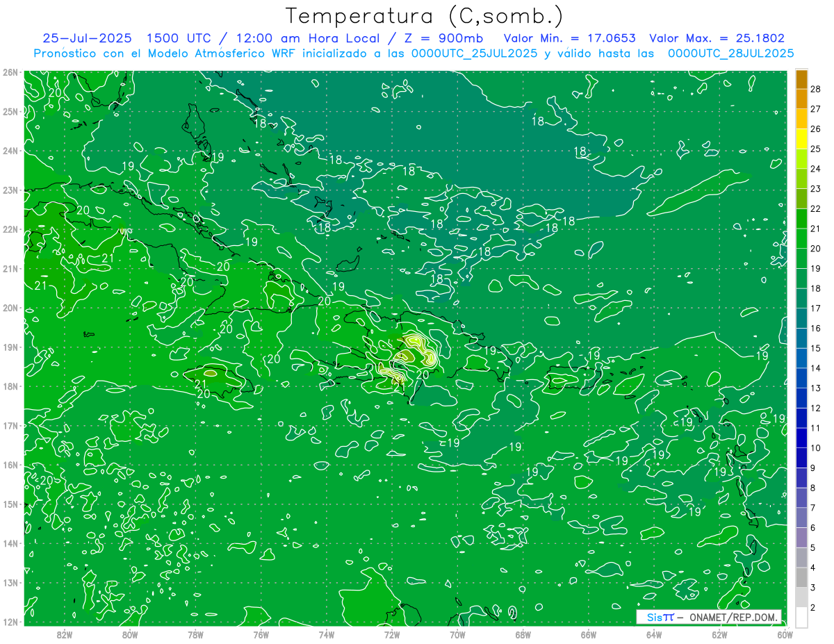Click the '16N' latitude label
The width and height of the screenshot is (834, 644).
[10, 465]
